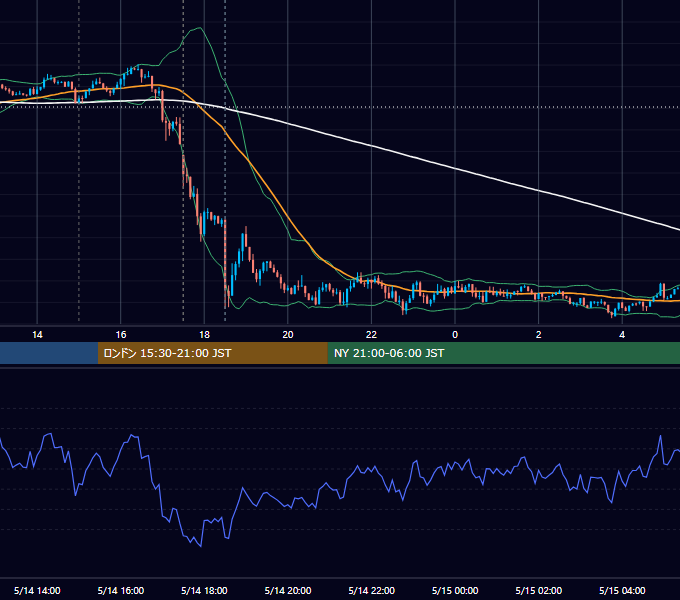Click the 22 hour label on price chart axis

[372, 335]
